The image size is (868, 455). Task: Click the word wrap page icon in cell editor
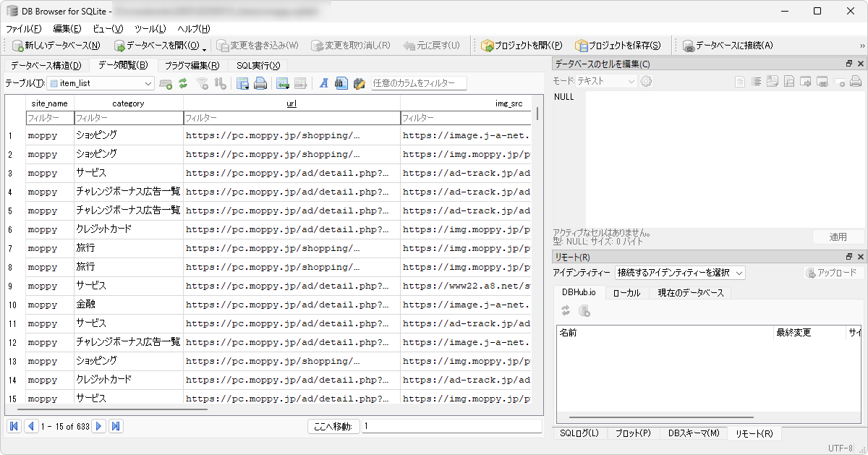[x=740, y=82]
